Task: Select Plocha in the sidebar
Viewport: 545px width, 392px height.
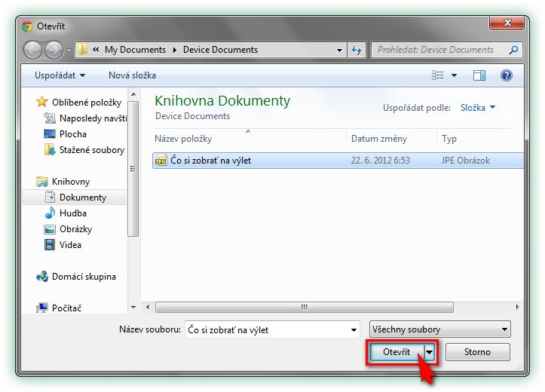Action: [73, 133]
